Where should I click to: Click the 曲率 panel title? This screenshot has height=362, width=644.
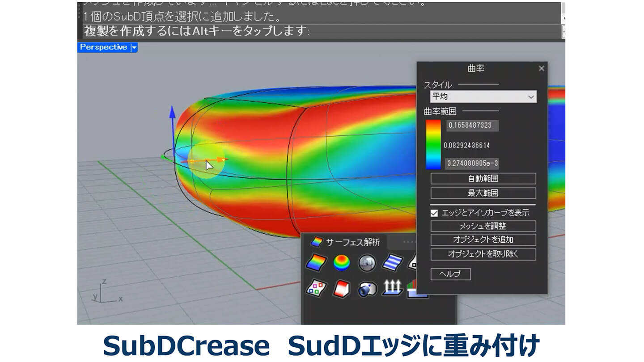point(476,68)
